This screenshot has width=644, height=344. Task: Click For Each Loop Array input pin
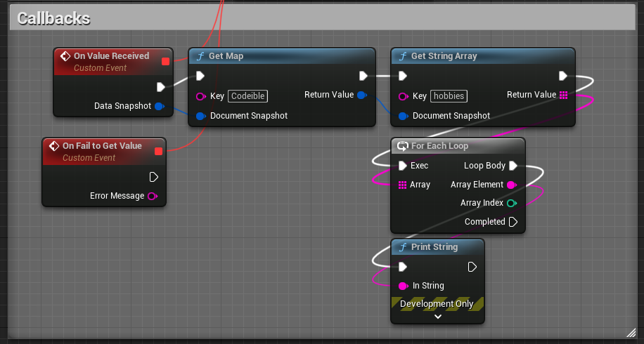click(402, 185)
